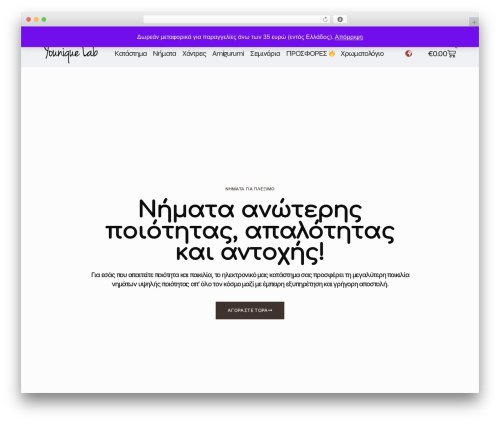Open the Σεμινάρια menu item
The height and width of the screenshot is (423, 500).
click(x=265, y=54)
